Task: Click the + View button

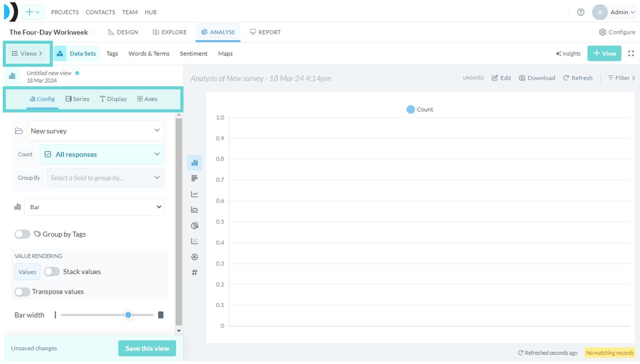Action: pyautogui.click(x=604, y=53)
